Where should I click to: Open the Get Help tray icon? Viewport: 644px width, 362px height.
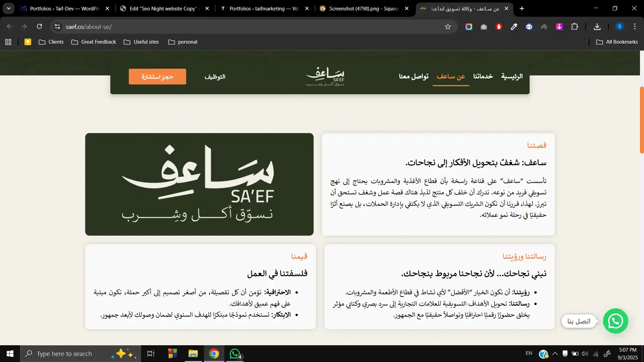543,354
